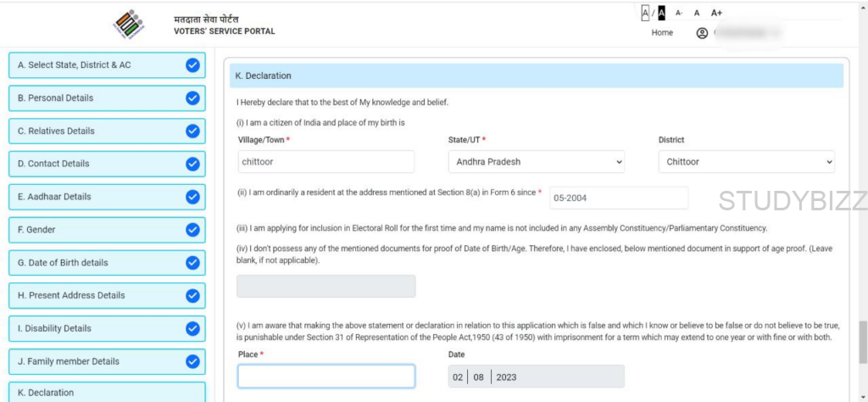The image size is (868, 402).
Task: Switch to light contrast theme icon
Action: tap(645, 13)
